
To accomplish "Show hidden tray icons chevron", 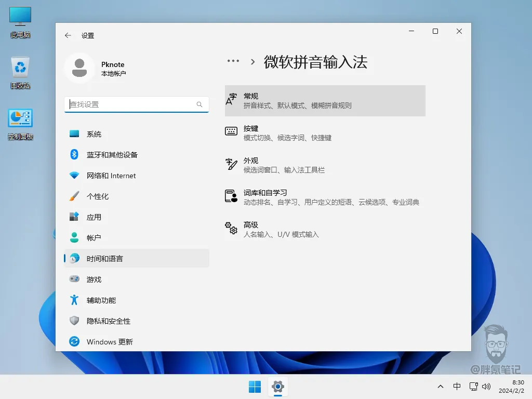I will (441, 387).
